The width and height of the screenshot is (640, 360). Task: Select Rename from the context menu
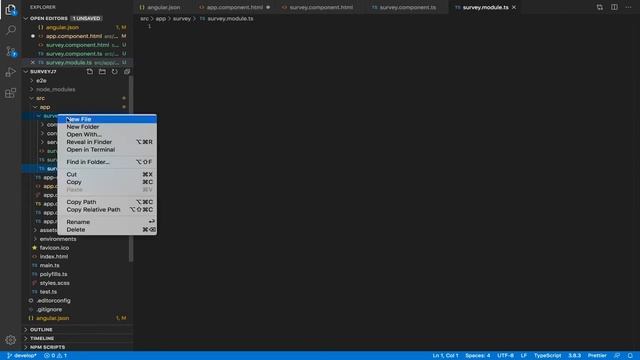click(107, 222)
